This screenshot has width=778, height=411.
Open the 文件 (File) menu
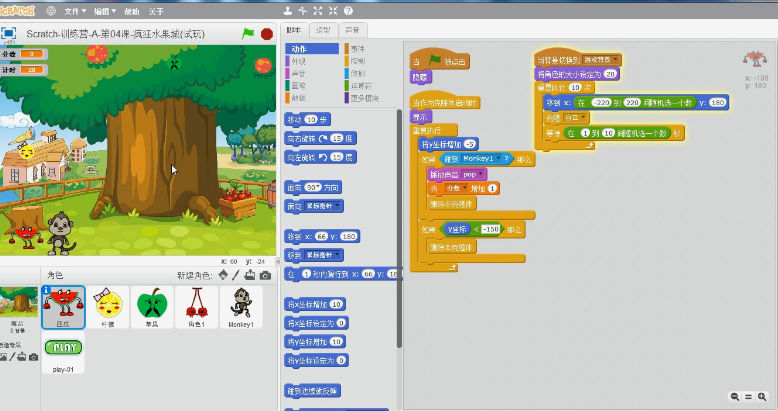[75, 11]
